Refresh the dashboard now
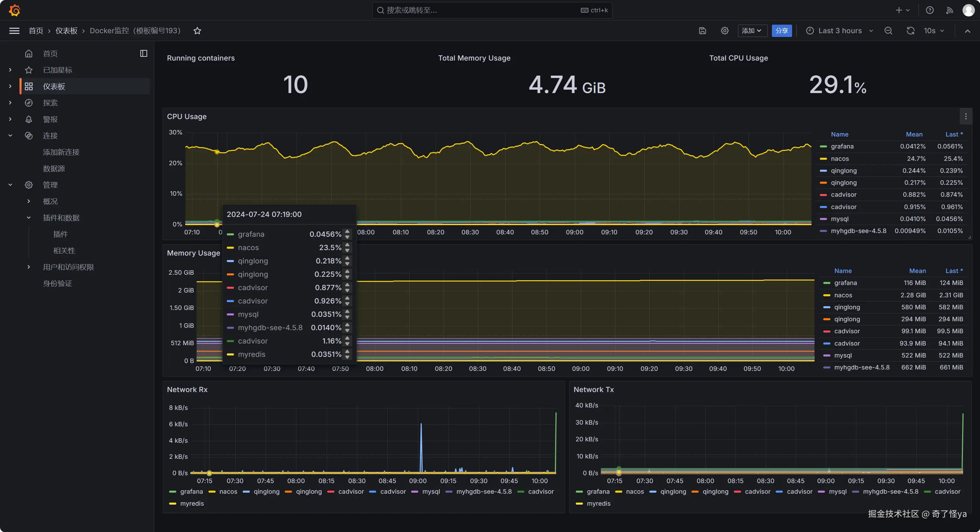The height and width of the screenshot is (532, 980). coord(910,31)
